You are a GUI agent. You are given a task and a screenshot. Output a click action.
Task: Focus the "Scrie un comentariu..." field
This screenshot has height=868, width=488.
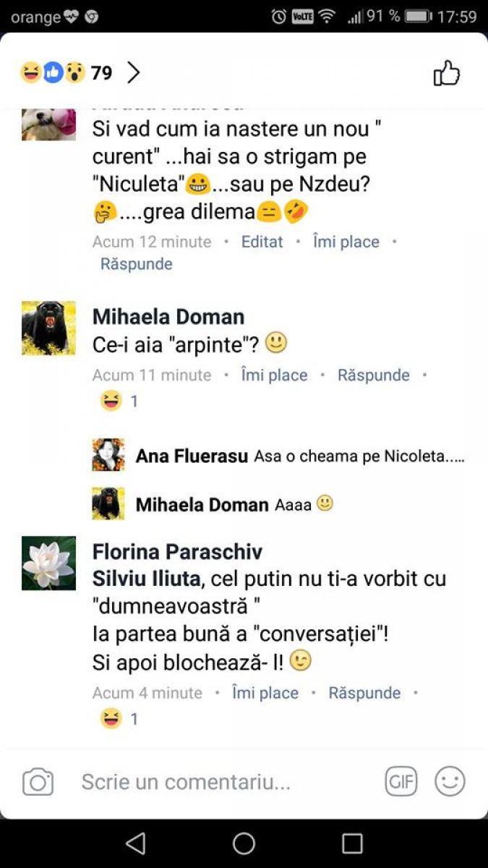(217, 782)
